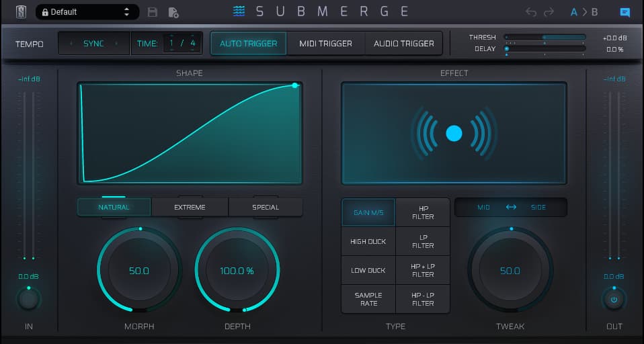The image size is (644, 344).
Task: Switch to state B comparison
Action: 595,12
